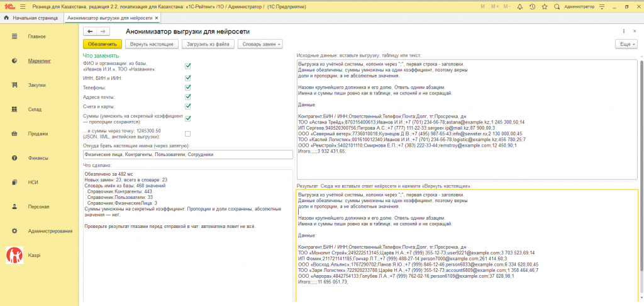Toggle ФИО и организации checkbox
Viewport: 644px width, 306px height.
coord(188,66)
